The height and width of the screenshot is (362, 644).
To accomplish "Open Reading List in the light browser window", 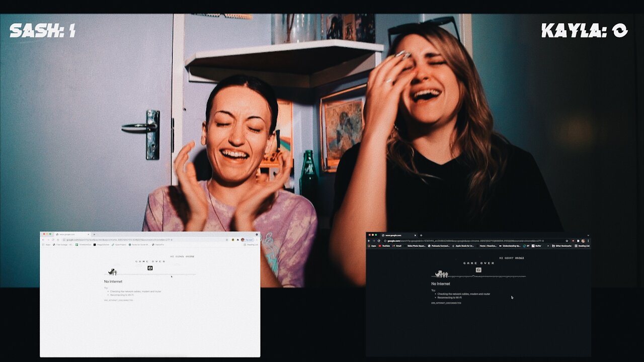I will 252,245.
